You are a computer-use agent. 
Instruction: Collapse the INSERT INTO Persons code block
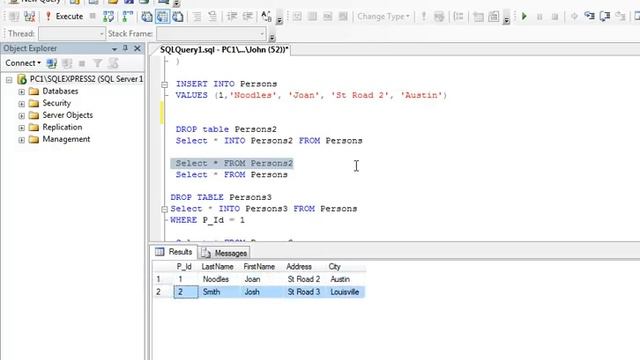[164, 84]
